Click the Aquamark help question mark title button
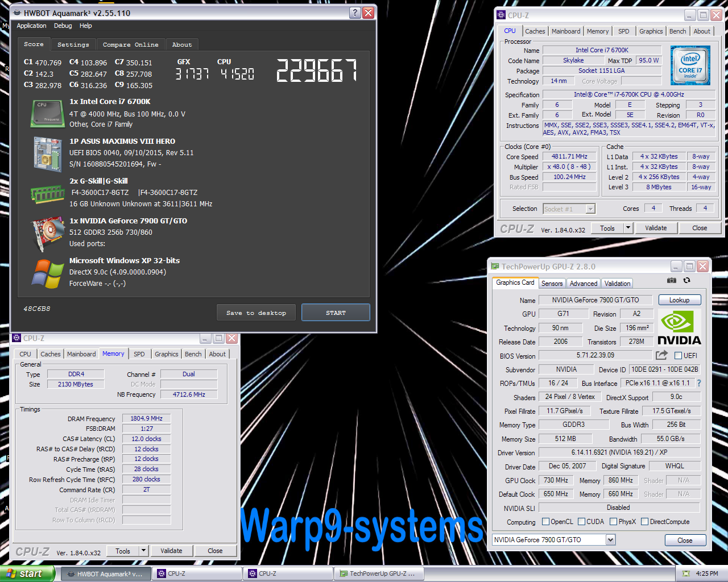 click(x=355, y=13)
